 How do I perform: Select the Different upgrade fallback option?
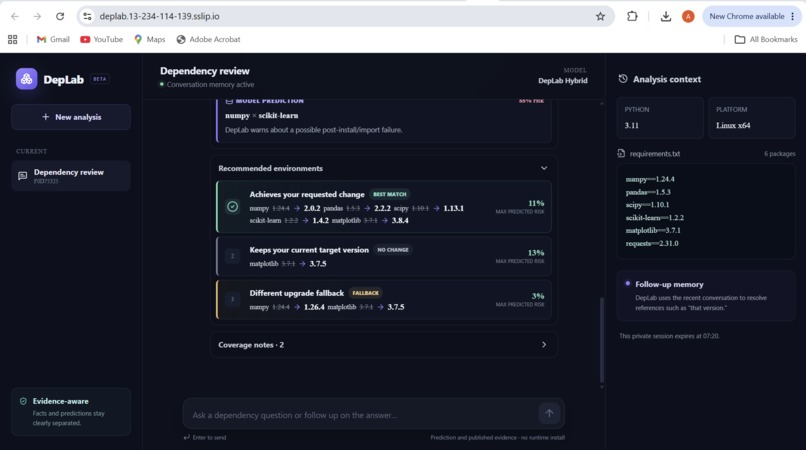(384, 299)
